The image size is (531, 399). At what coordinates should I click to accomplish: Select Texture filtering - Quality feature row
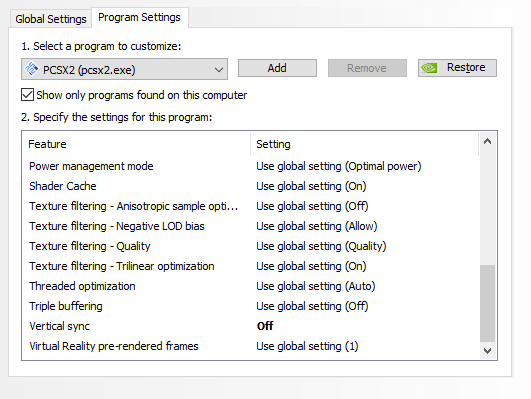pos(251,246)
